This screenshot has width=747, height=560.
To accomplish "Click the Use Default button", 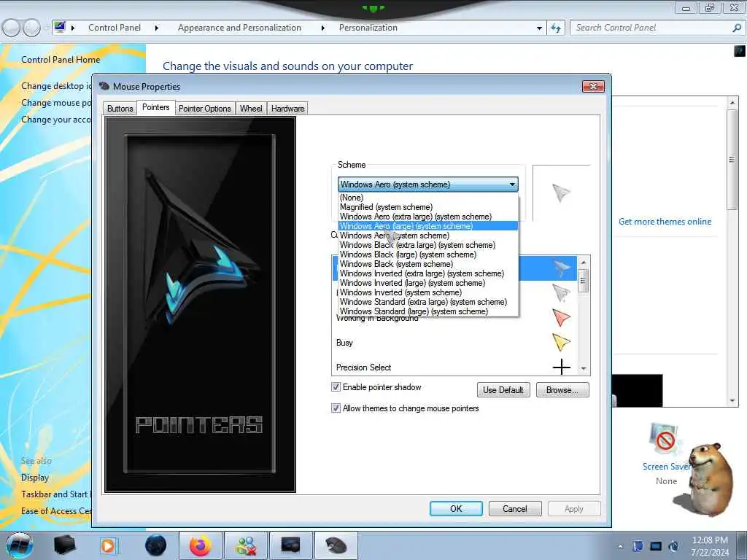I will pos(503,390).
